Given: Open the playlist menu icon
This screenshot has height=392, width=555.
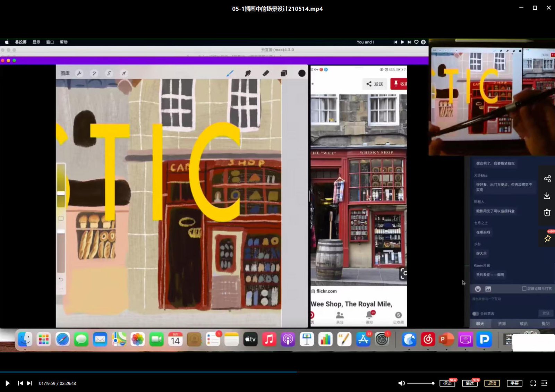Looking at the screenshot, I should (x=544, y=383).
